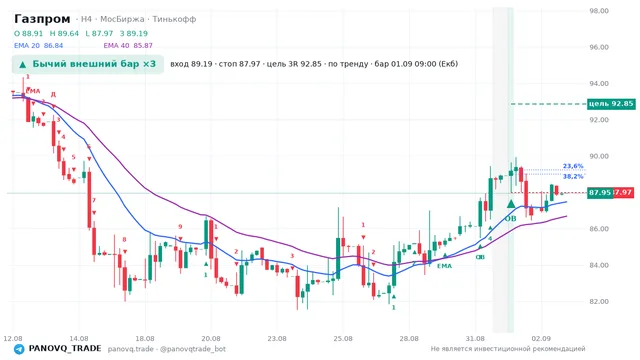Click the 18.08 date axis label
640x360 pixels.
pos(145,339)
